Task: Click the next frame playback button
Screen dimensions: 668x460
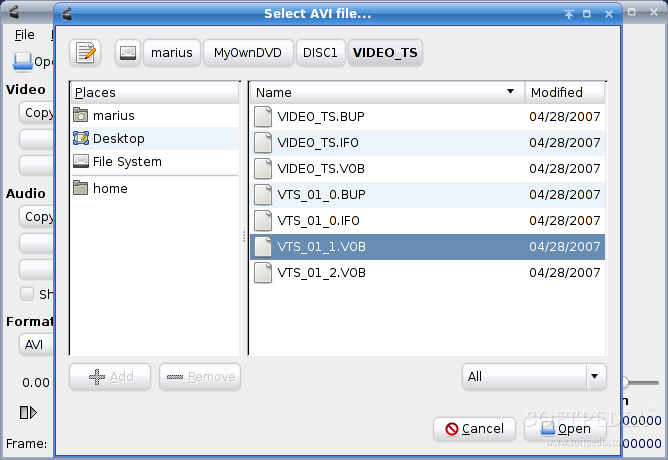Action: click(x=27, y=412)
